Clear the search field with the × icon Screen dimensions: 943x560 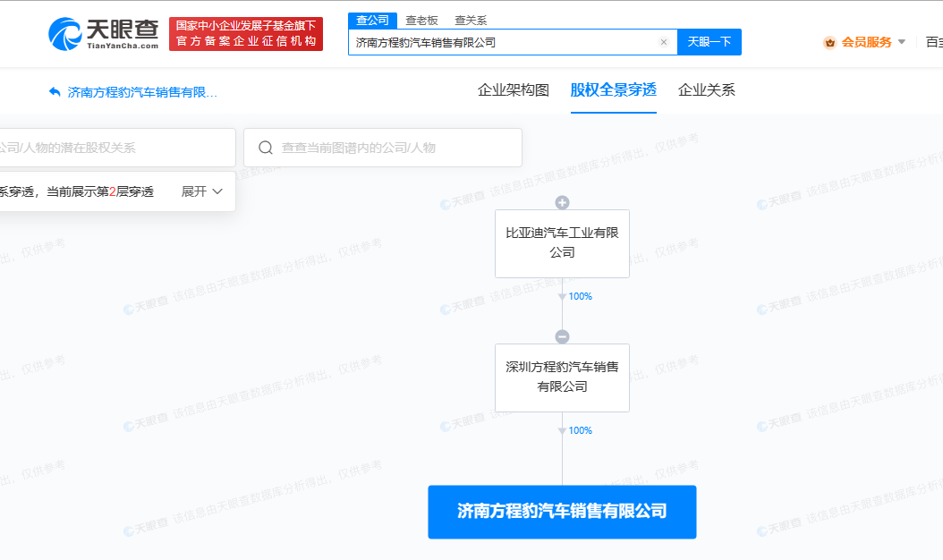click(663, 41)
